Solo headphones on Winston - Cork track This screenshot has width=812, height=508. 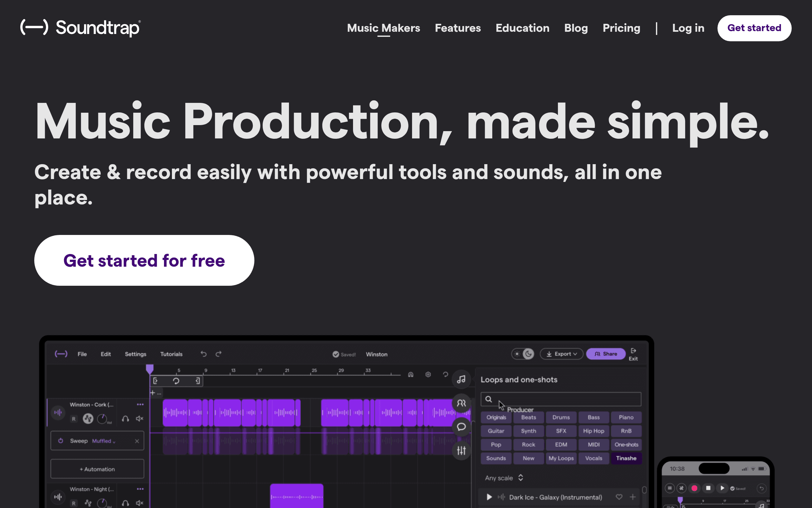(126, 419)
